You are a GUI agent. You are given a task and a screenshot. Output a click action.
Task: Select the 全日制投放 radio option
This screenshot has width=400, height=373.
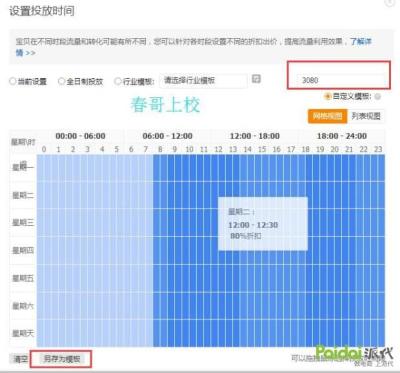tap(62, 81)
